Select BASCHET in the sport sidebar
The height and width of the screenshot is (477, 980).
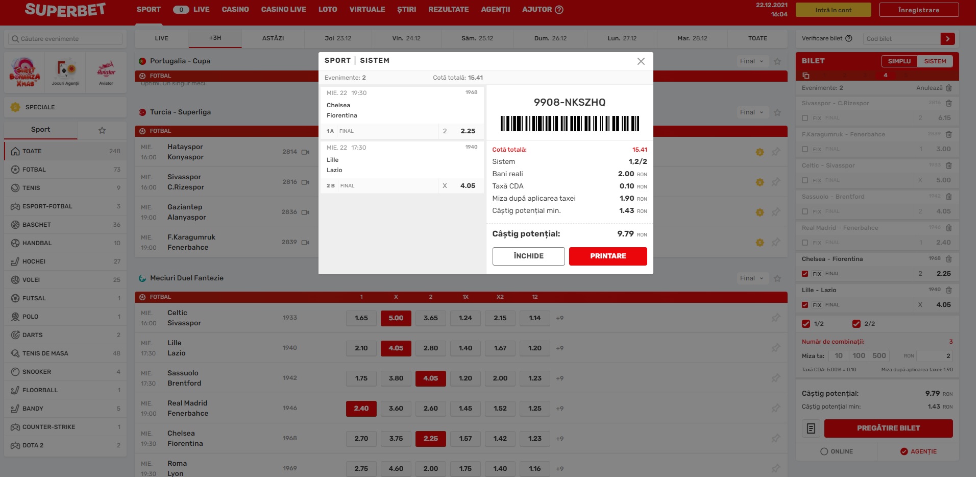[x=65, y=225]
